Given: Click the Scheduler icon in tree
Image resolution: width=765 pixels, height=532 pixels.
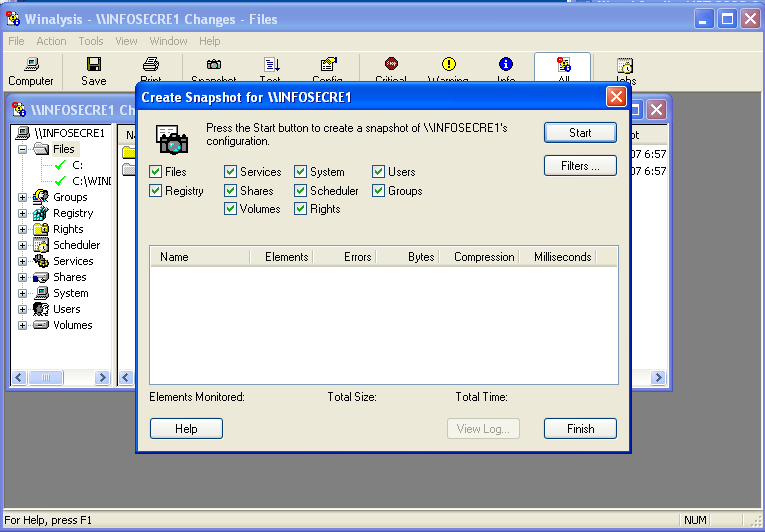Looking at the screenshot, I should (x=40, y=245).
